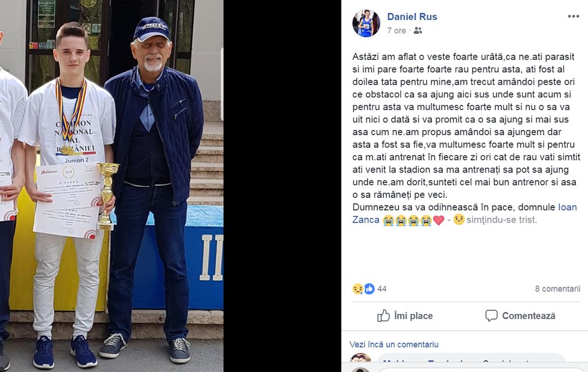588x372 pixels.
Task: Click the speech bubble comment icon
Action: point(492,316)
